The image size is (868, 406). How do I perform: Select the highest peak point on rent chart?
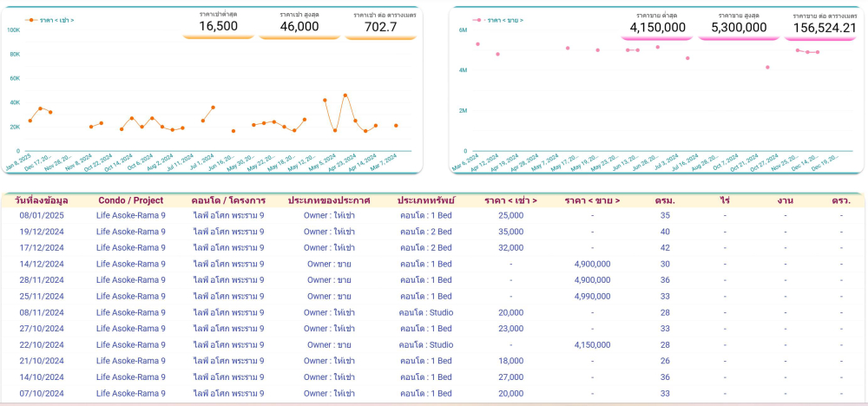click(345, 95)
